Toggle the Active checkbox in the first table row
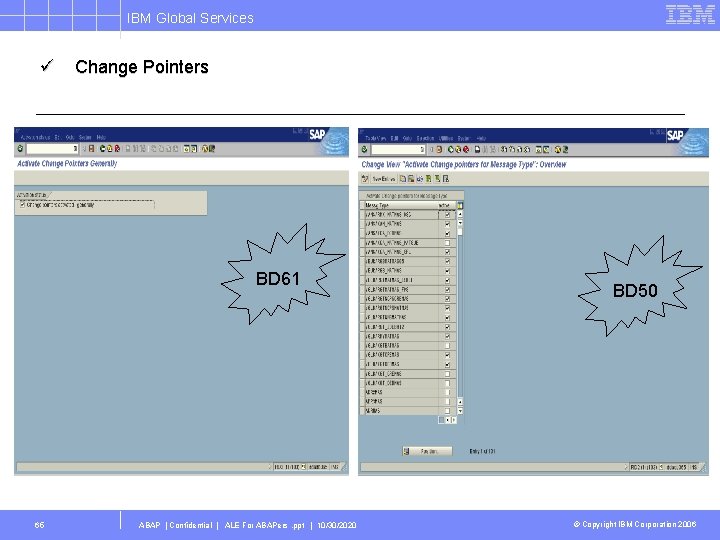 (447, 214)
